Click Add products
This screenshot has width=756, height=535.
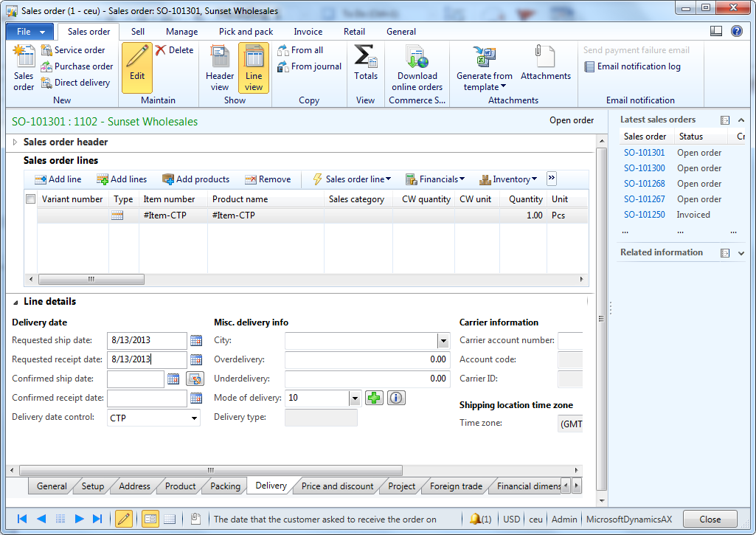click(195, 179)
